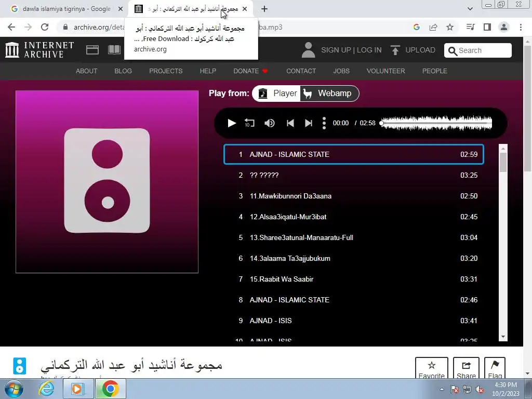
Task: Open the ABOUT menu item
Action: (x=87, y=71)
